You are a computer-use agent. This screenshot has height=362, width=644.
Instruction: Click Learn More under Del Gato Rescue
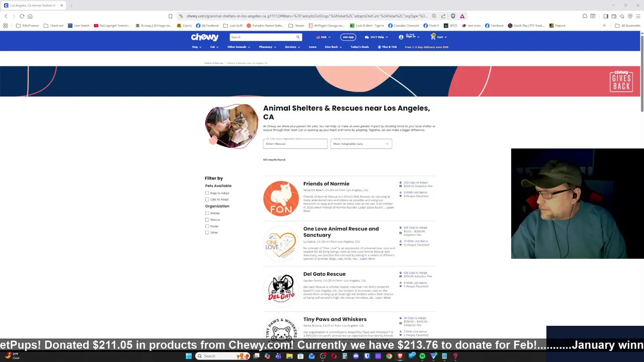click(x=383, y=298)
